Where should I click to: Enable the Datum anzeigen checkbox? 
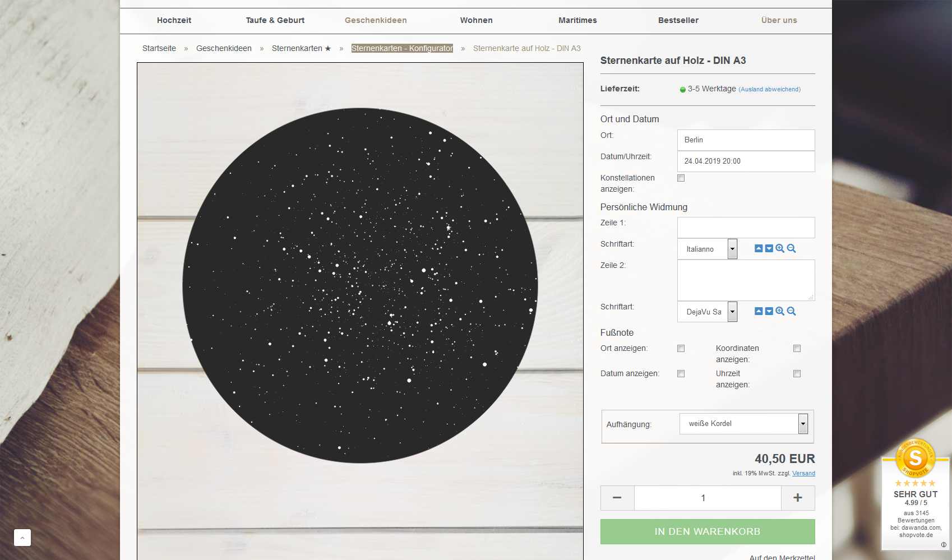[x=681, y=374]
